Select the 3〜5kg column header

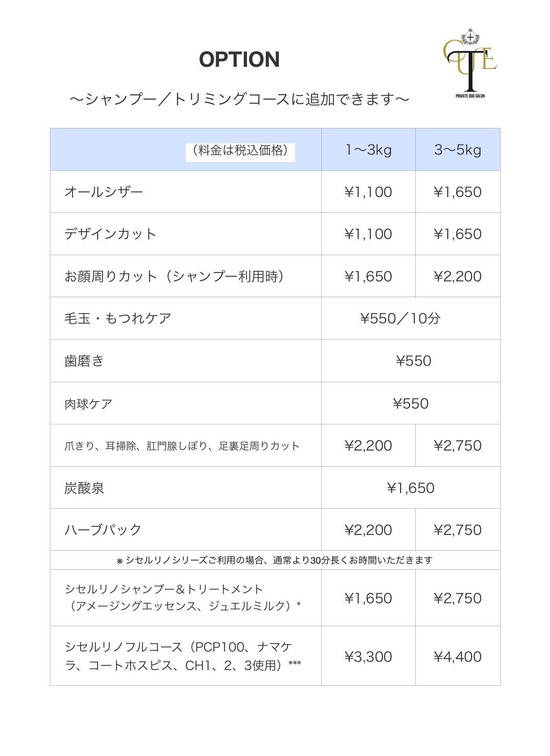(458, 150)
